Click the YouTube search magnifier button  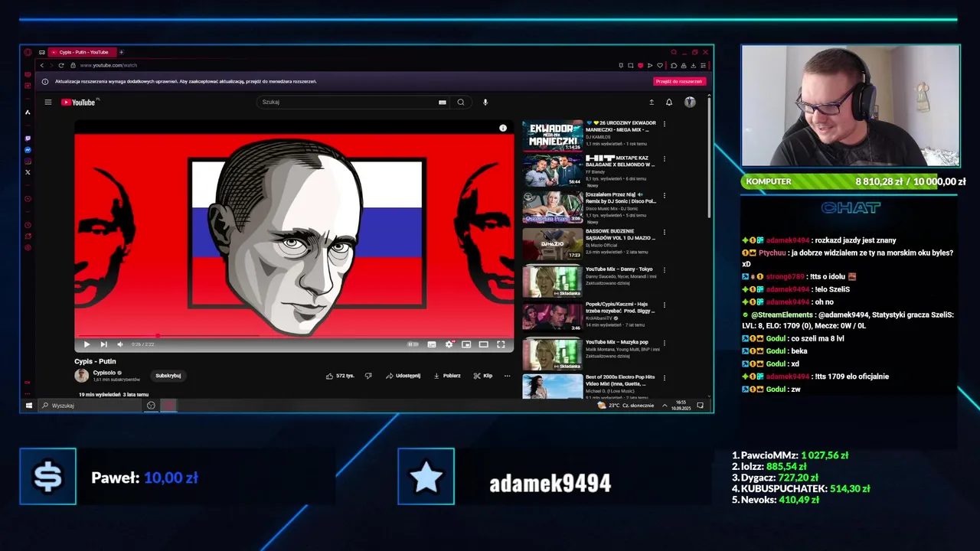pos(461,102)
